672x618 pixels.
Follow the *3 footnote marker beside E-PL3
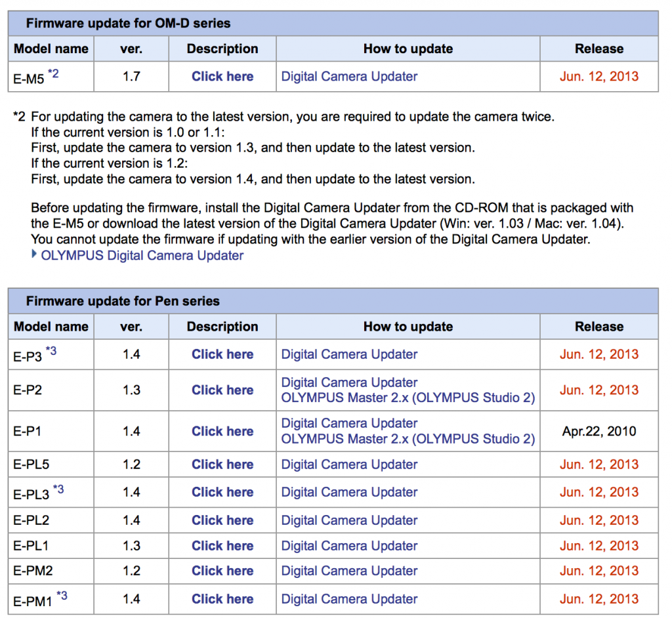pyautogui.click(x=58, y=489)
